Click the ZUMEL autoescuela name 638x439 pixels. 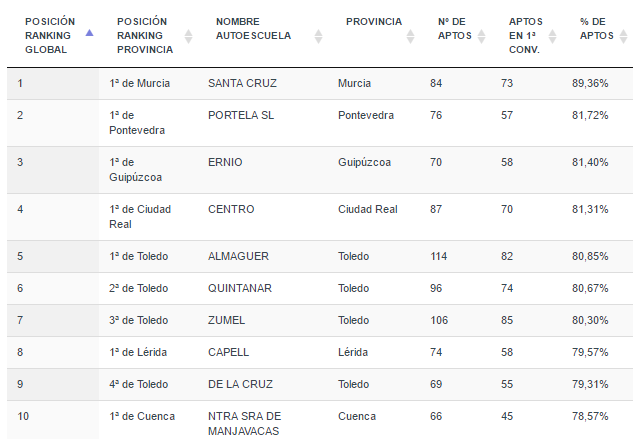pos(226,320)
